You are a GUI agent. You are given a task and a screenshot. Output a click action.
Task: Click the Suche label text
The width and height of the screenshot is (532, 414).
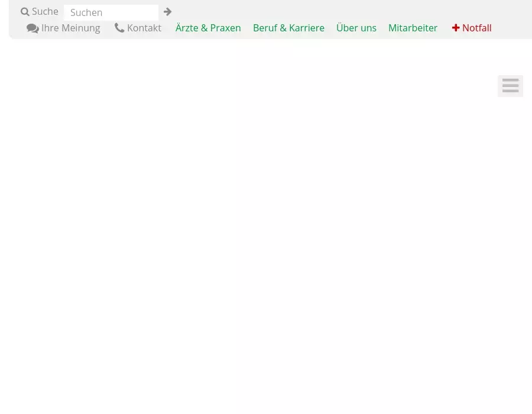45,12
